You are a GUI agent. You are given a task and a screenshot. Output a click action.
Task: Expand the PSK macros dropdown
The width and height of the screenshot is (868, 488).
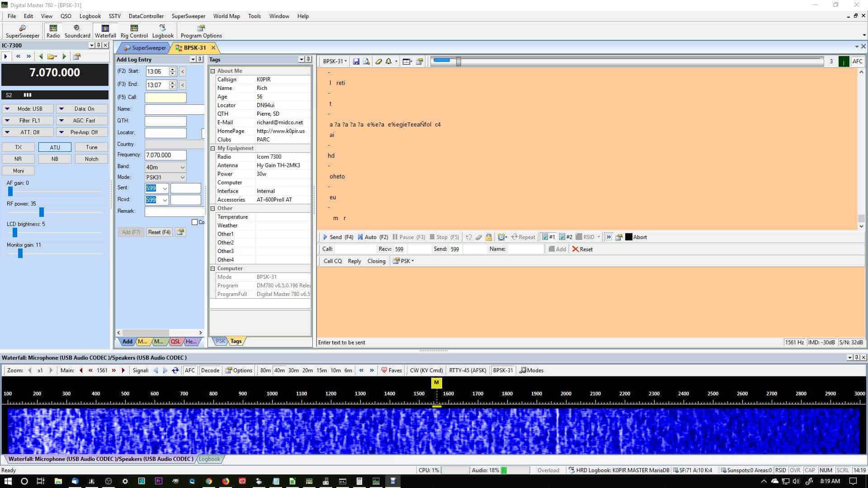point(403,261)
